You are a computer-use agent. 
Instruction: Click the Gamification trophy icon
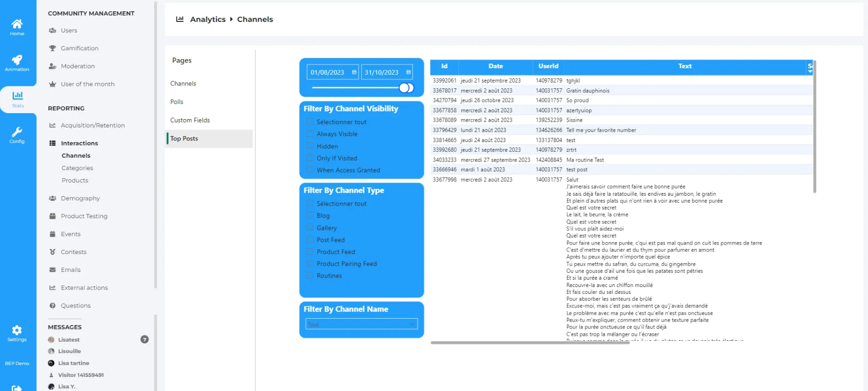53,48
